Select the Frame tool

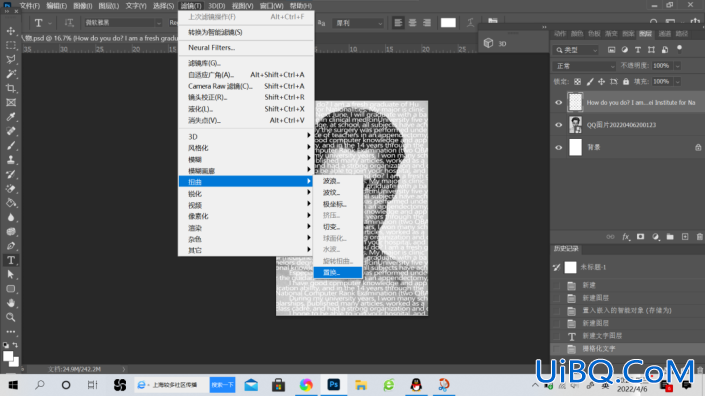click(11, 102)
